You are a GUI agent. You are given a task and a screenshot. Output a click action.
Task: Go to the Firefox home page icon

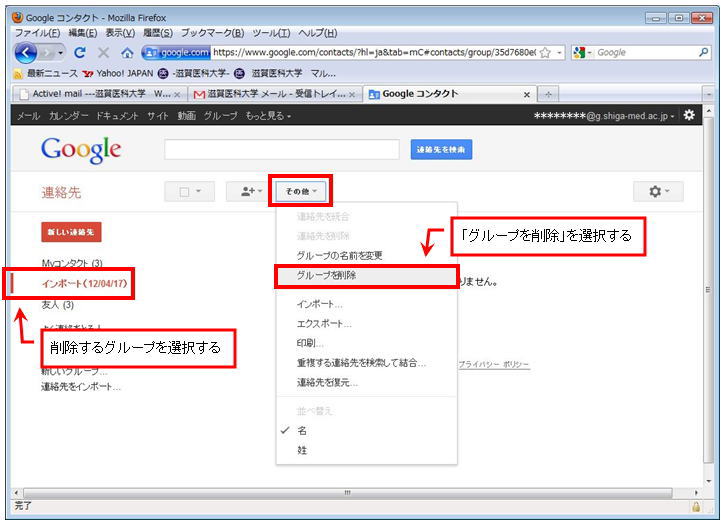tap(127, 53)
